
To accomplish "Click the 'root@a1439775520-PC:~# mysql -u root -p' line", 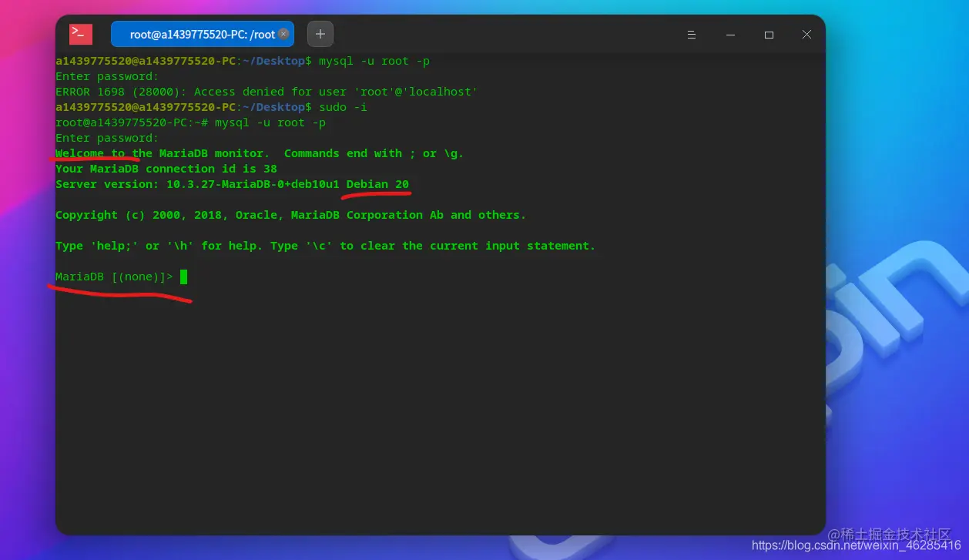I will [190, 122].
